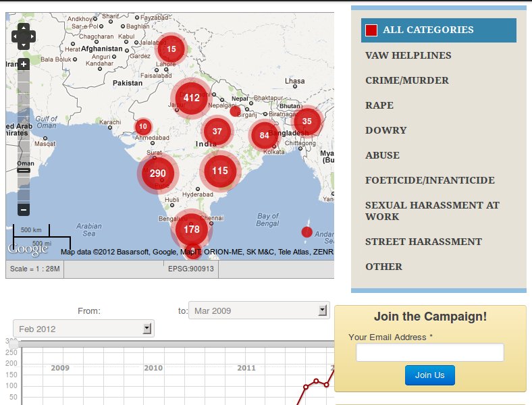
Task: Open the 15 incident cluster near Lahore
Action: point(171,49)
